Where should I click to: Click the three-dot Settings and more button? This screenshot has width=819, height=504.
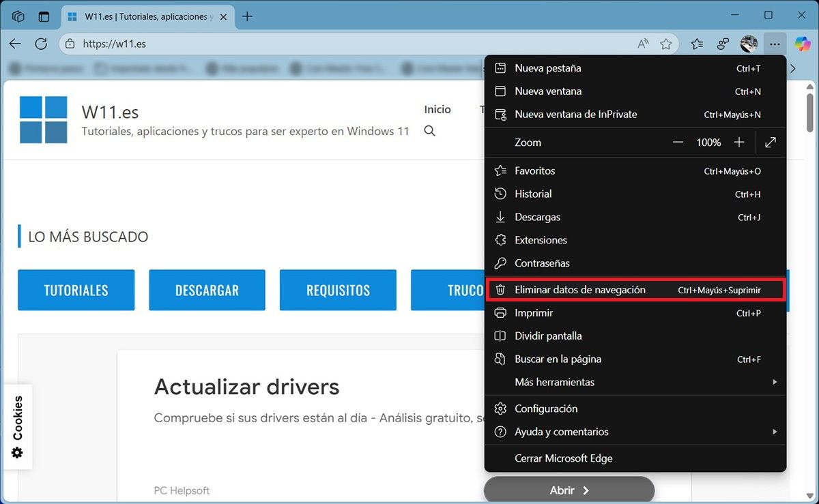[x=775, y=44]
